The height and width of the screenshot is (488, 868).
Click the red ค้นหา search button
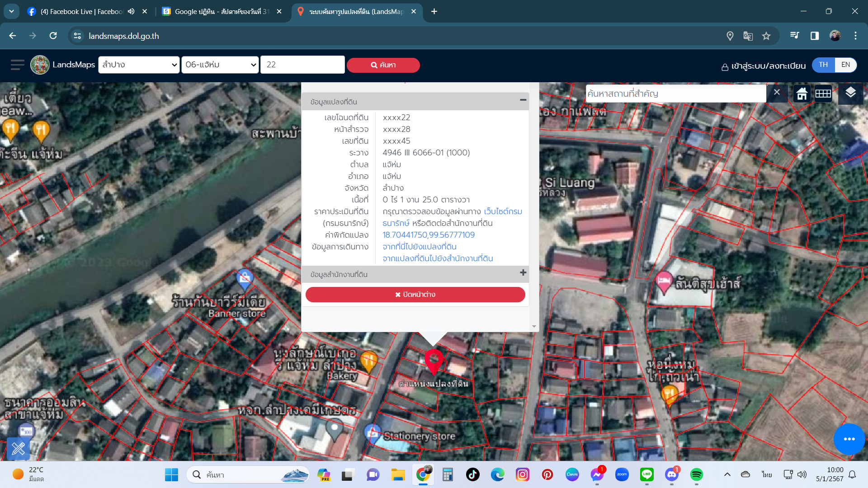click(383, 65)
